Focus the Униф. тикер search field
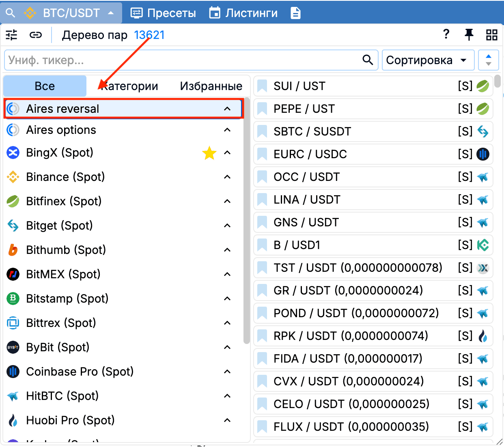 point(191,60)
